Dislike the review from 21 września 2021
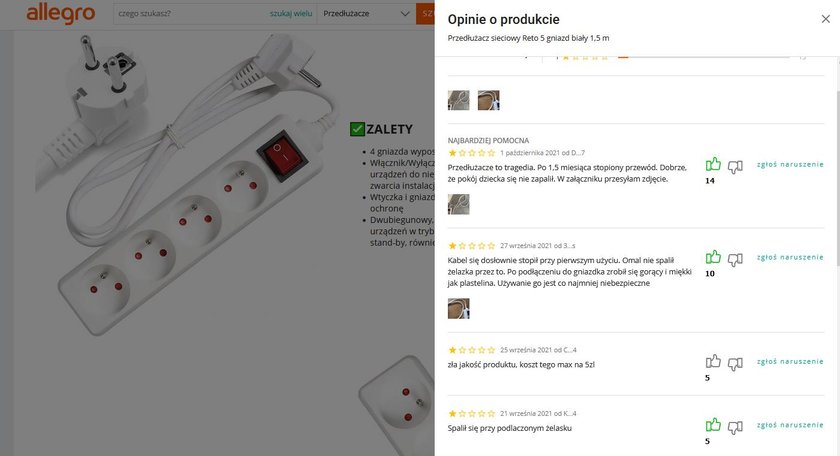The width and height of the screenshot is (840, 456). [735, 427]
